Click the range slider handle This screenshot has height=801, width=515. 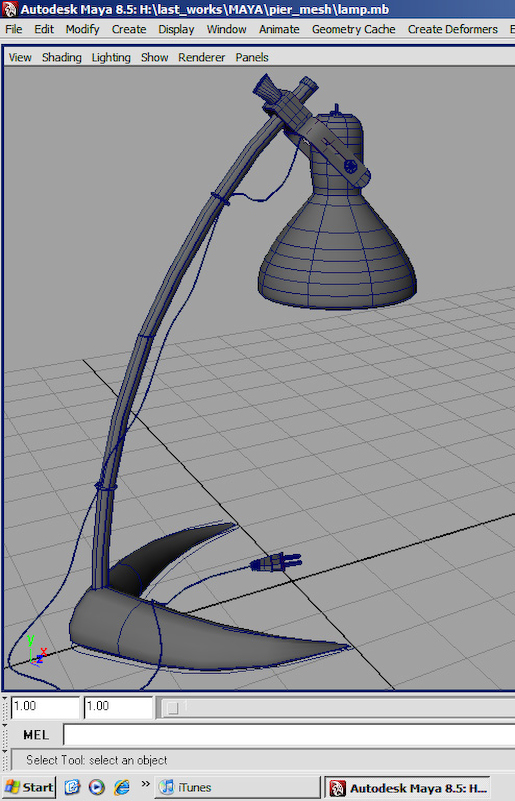173,708
